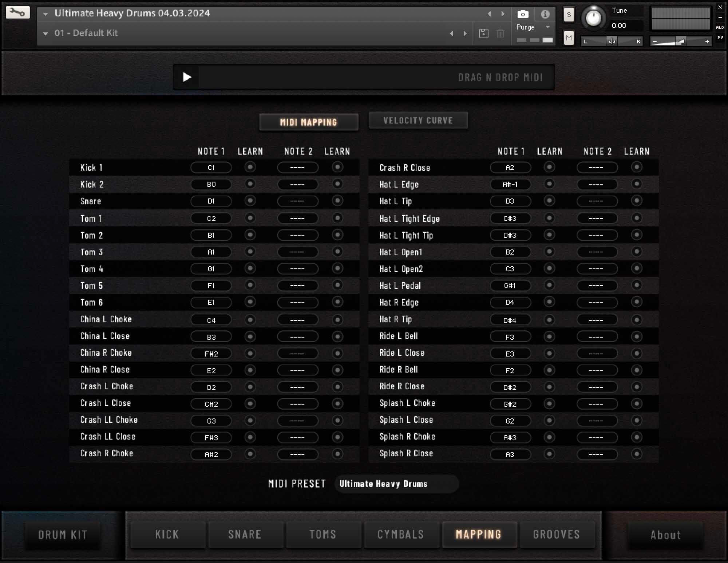Open Crash R Close Note 2 empty field
This screenshot has width=728, height=563.
(597, 168)
